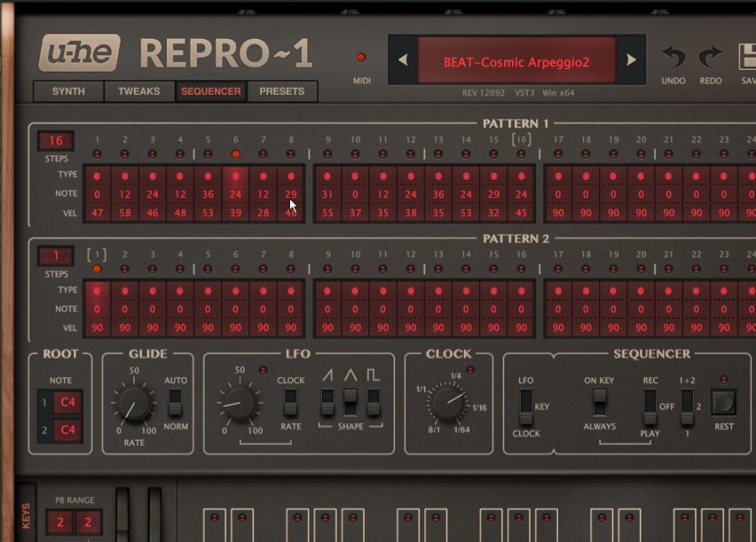
Task: Click the Clock tempo indicator LED
Action: tap(471, 370)
